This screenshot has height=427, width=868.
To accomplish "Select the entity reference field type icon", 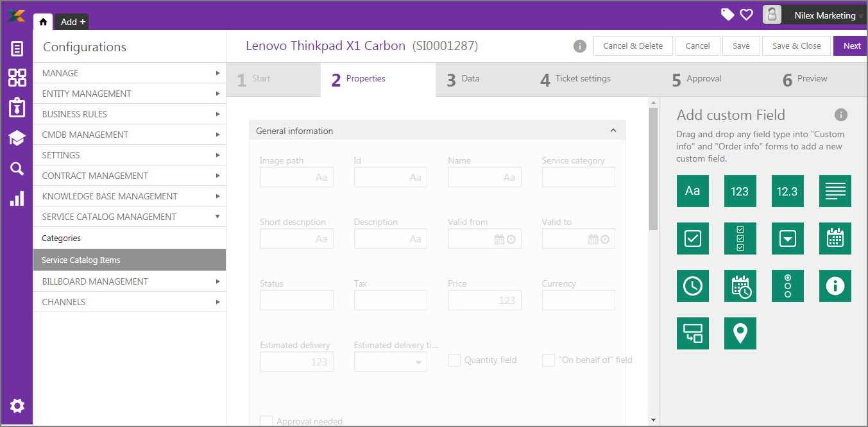I will [x=693, y=333].
